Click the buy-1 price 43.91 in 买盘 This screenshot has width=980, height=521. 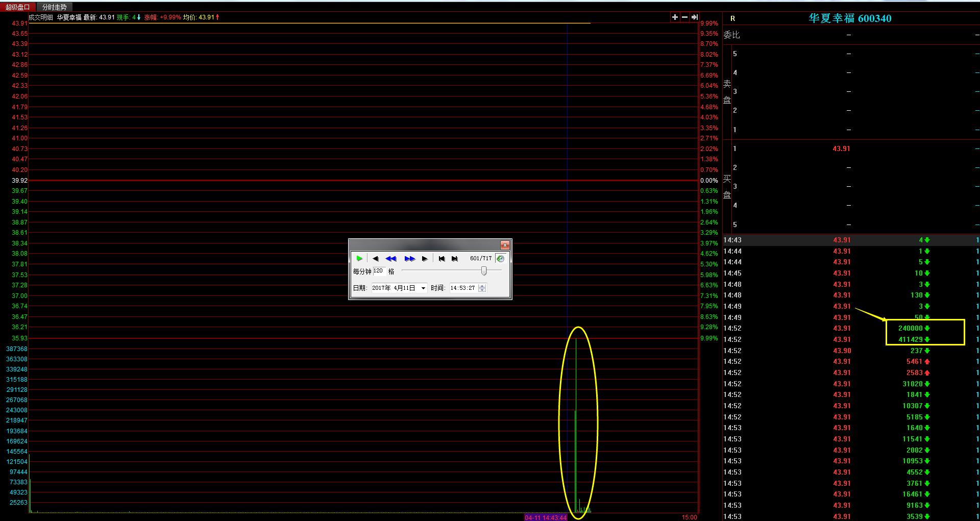tap(841, 148)
